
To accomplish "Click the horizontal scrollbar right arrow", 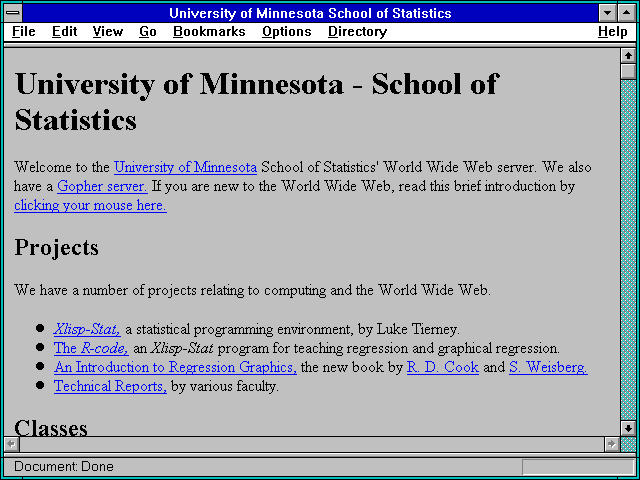I will [x=611, y=444].
